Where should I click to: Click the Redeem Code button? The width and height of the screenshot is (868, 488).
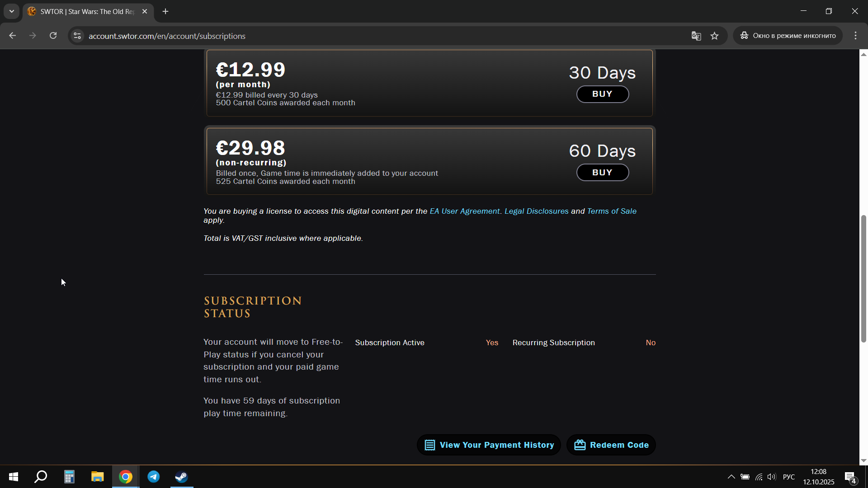(x=611, y=445)
